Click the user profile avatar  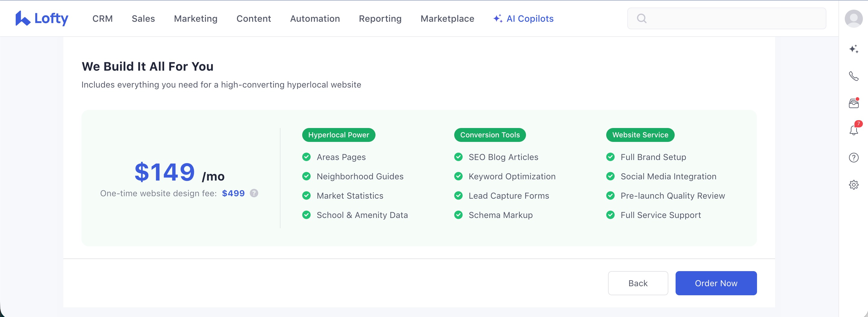(853, 18)
